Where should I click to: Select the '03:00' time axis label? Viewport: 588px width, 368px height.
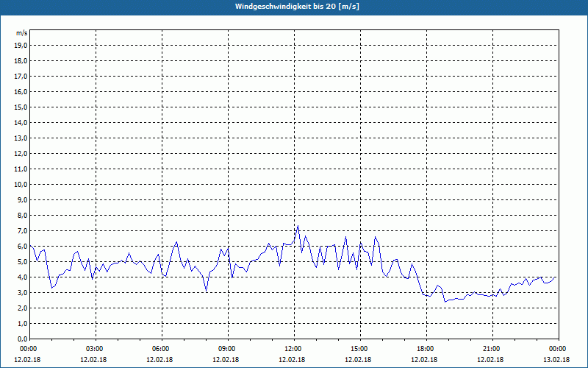click(x=96, y=349)
